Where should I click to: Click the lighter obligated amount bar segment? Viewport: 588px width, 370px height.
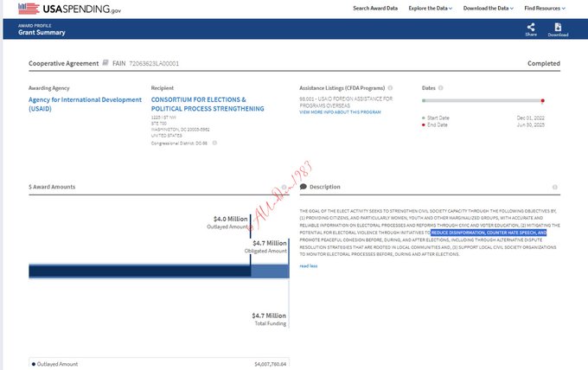(269, 271)
